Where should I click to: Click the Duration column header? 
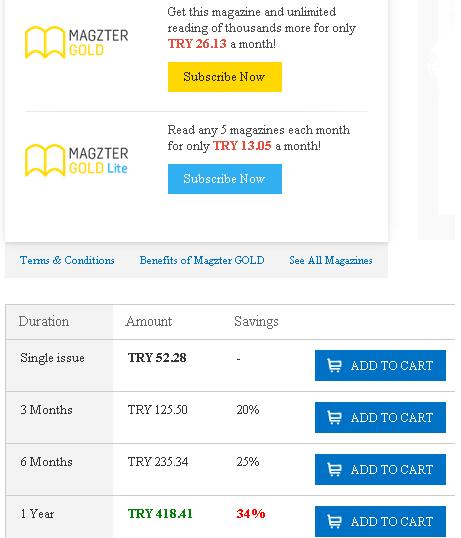click(x=44, y=321)
